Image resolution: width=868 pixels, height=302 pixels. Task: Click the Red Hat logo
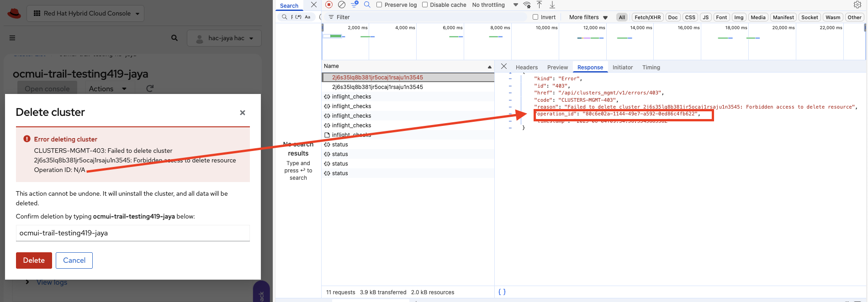click(14, 13)
